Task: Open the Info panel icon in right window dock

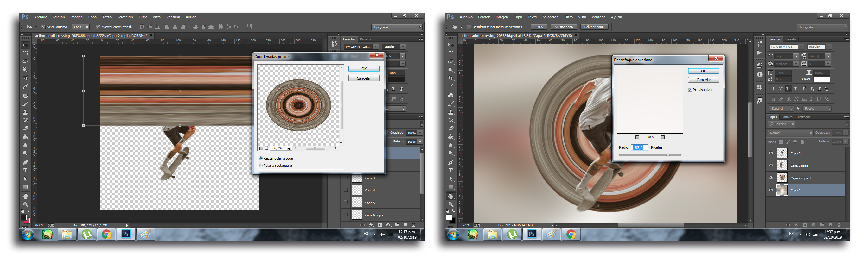Action: pos(760,75)
